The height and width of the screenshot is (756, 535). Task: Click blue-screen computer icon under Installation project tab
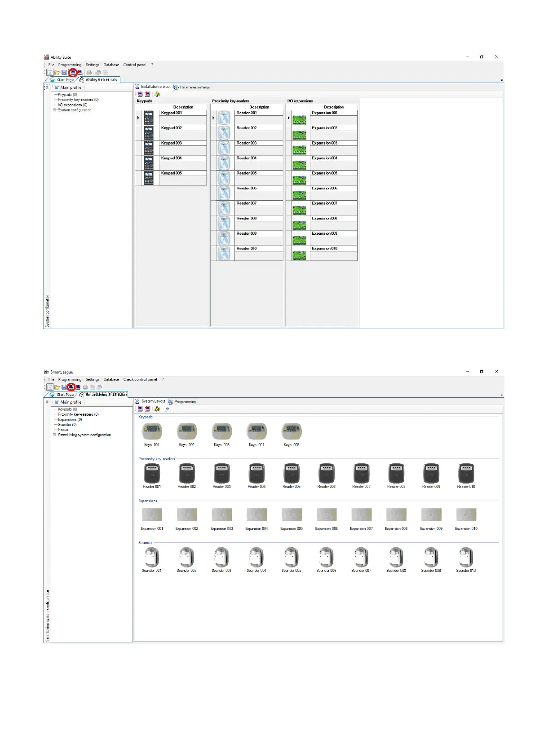click(140, 94)
